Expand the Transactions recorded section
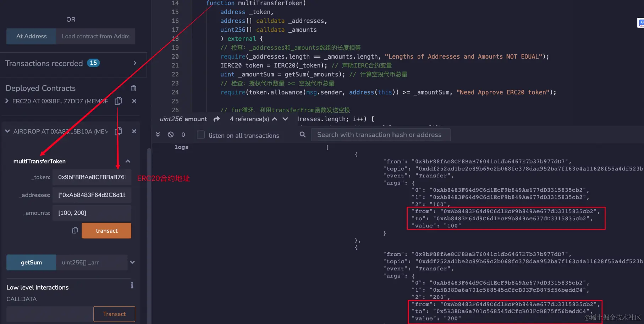 135,63
